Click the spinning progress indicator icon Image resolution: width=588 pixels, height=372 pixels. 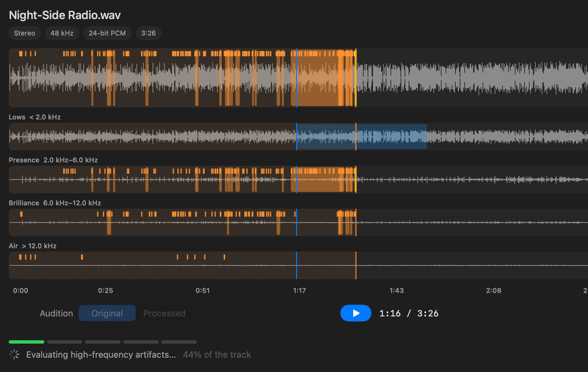(14, 355)
